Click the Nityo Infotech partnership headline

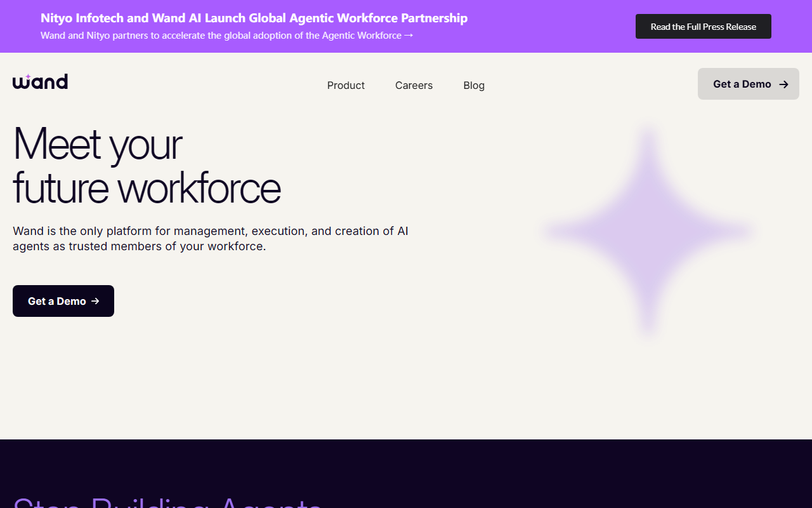tap(254, 18)
